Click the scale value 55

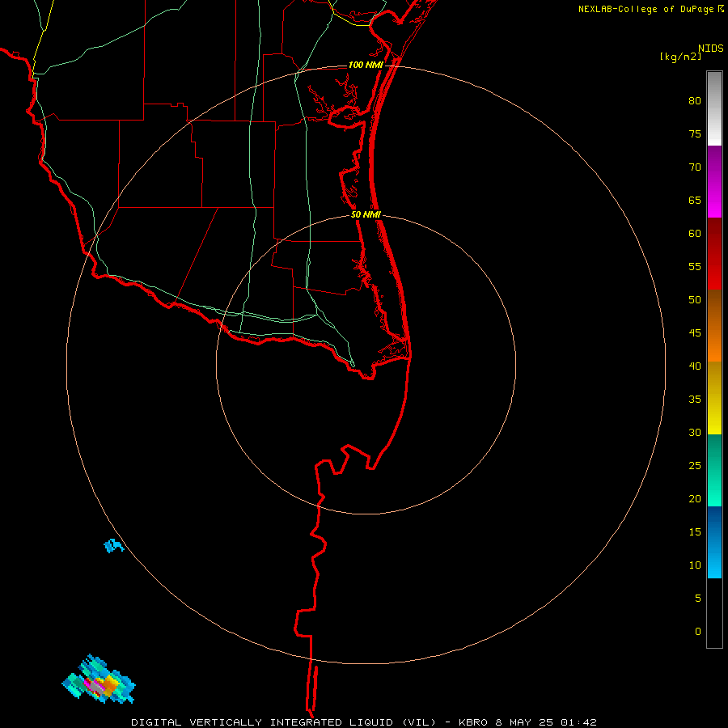tap(695, 266)
